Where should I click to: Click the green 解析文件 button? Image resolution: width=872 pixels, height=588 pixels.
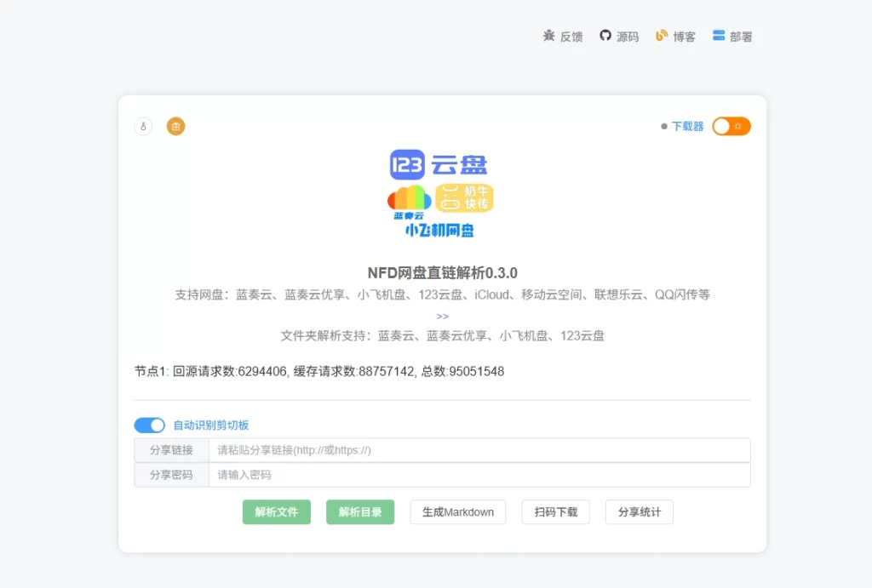point(277,512)
